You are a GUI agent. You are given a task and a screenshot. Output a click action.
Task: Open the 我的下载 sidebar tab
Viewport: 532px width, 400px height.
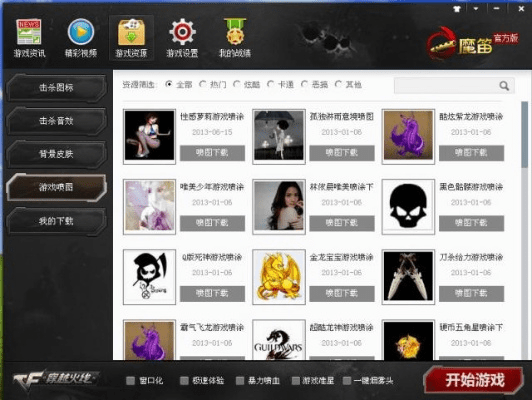tap(56, 221)
